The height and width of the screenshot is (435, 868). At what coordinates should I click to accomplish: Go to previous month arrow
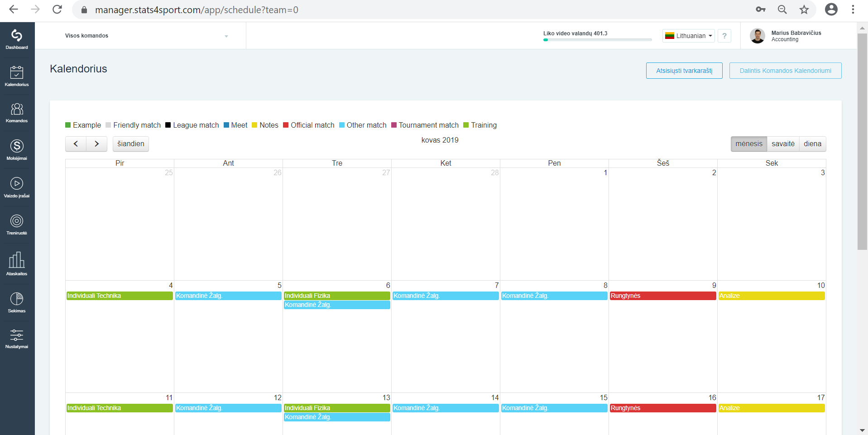point(76,144)
